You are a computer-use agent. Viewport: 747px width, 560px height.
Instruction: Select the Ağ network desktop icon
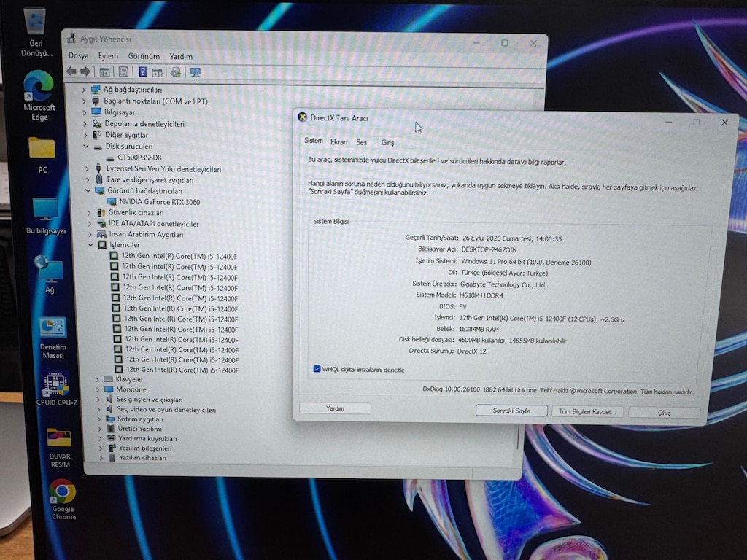pos(49,275)
